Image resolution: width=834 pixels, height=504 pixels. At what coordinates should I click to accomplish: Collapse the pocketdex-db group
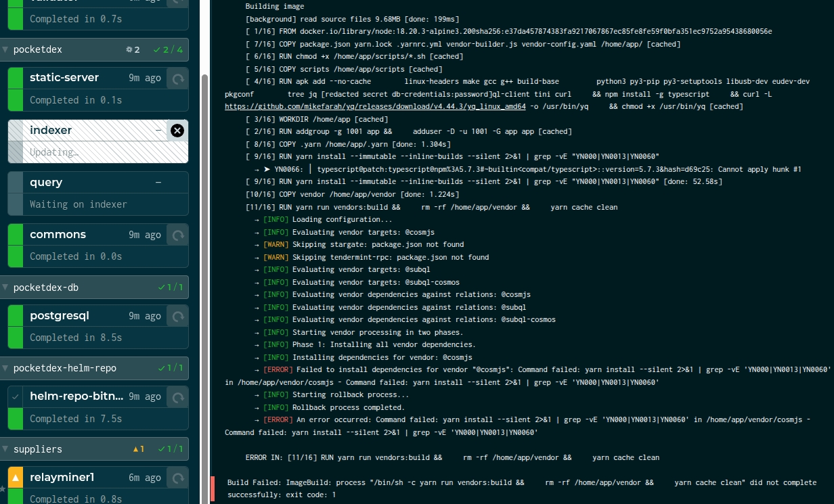6,288
